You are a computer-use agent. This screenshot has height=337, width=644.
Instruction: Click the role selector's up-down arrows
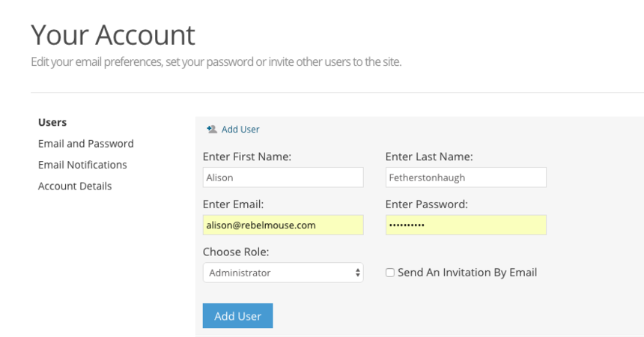[x=358, y=273]
